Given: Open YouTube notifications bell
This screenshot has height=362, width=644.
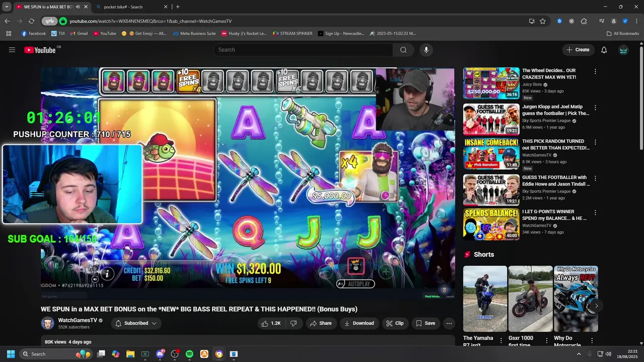Looking at the screenshot, I should (x=604, y=50).
